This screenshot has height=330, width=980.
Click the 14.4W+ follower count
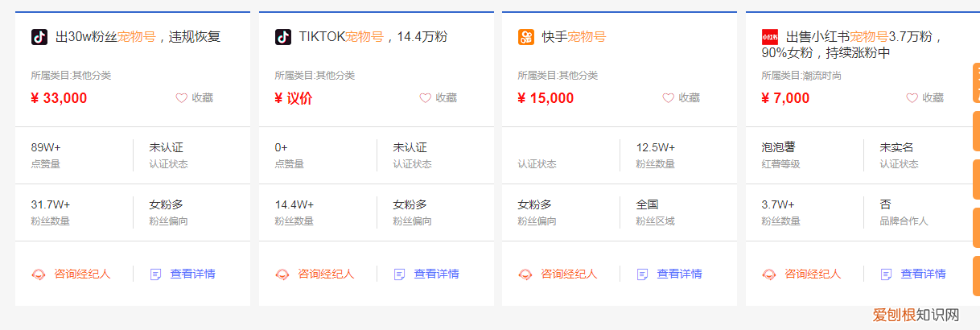(x=294, y=205)
